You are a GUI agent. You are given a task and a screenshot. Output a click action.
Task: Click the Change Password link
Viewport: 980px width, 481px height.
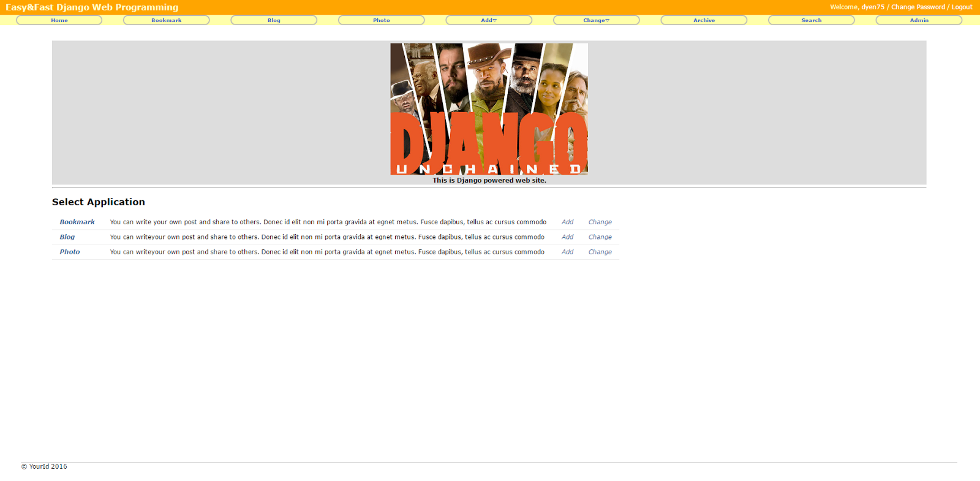tap(918, 7)
